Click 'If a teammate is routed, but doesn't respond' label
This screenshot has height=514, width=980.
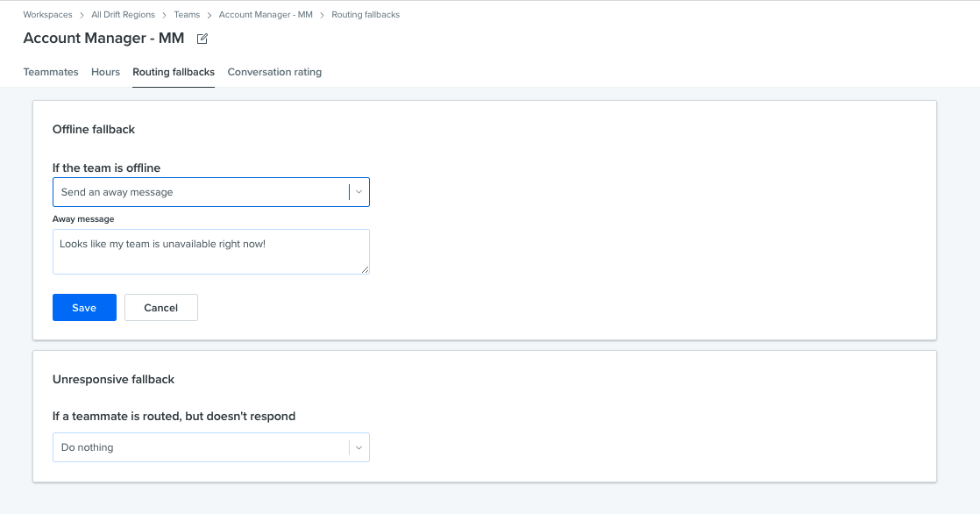pos(174,417)
